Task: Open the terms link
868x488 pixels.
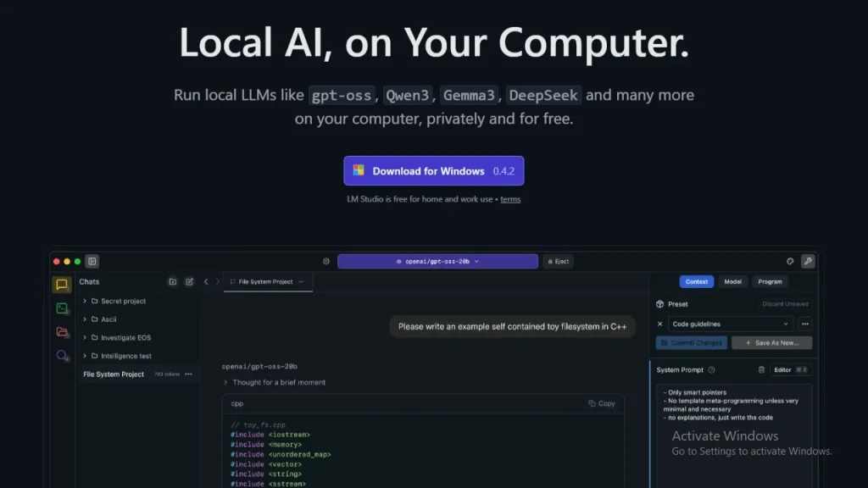Action: click(510, 199)
